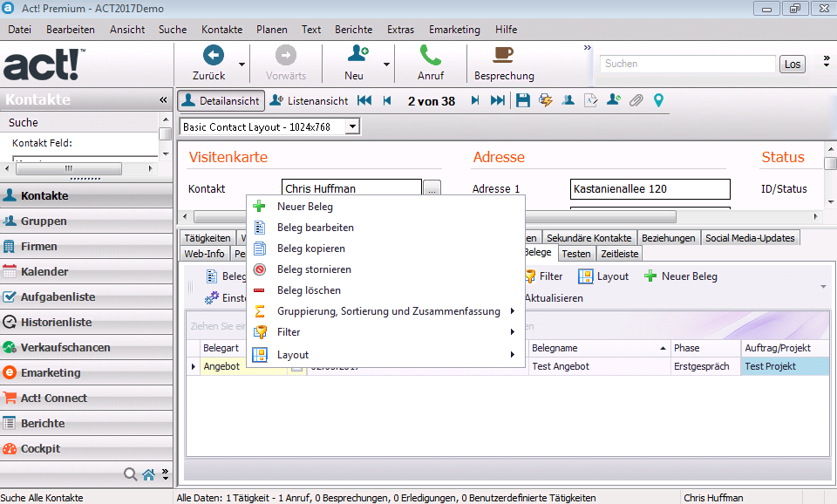The image size is (837, 504).
Task: Switch to the Zeitleiste tab
Action: coord(619,254)
